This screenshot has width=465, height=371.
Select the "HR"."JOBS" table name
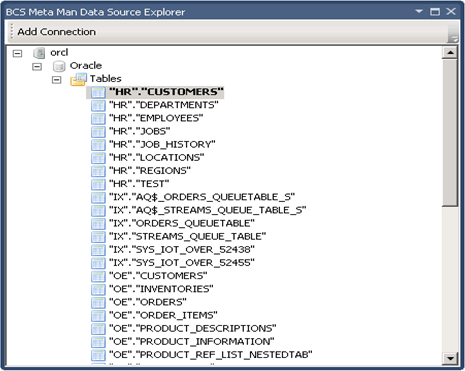point(139,131)
